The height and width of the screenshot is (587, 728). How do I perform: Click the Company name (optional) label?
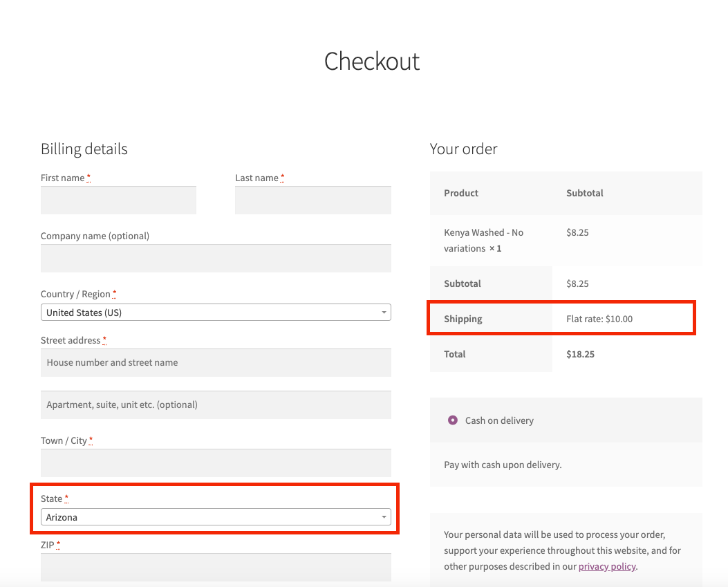pyautogui.click(x=95, y=236)
